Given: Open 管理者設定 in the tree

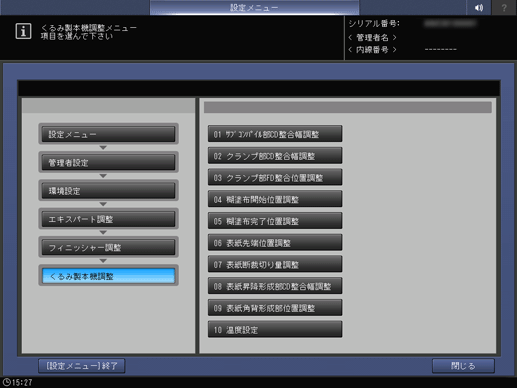Looking at the screenshot, I should tap(108, 162).
